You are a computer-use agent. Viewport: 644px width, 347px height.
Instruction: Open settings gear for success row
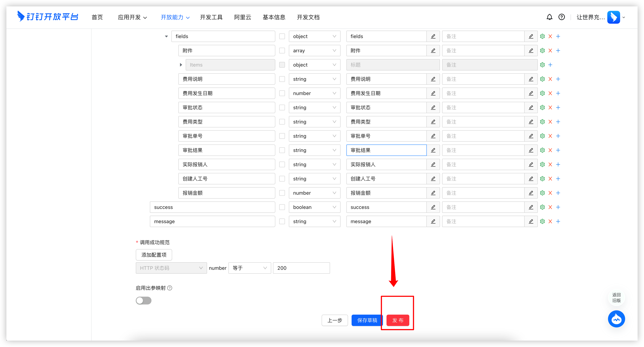[542, 207]
